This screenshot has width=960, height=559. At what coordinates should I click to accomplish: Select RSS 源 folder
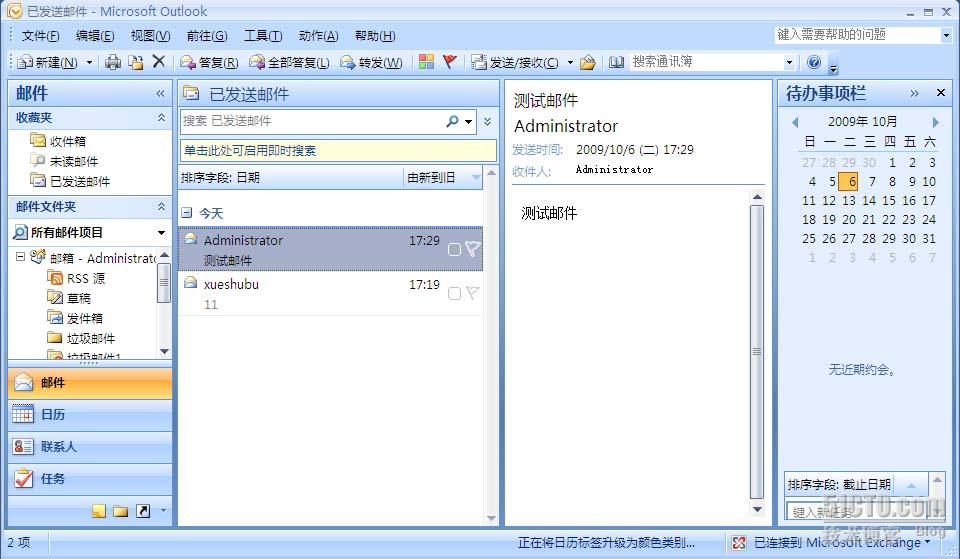pos(77,278)
